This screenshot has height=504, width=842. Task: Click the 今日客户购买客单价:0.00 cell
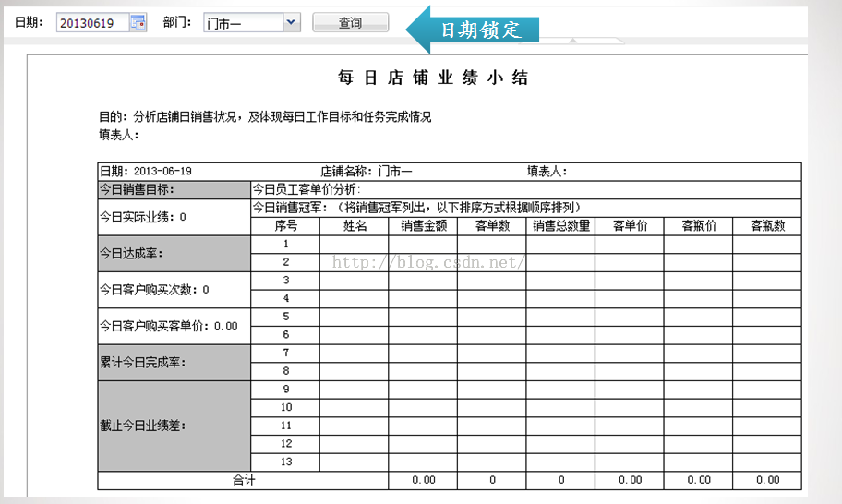pyautogui.click(x=174, y=326)
